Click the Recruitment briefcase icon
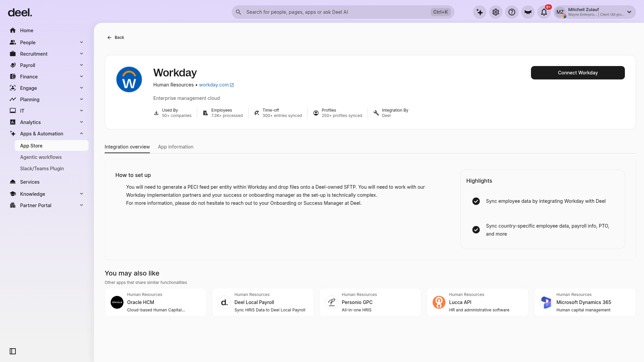This screenshot has height=362, width=644. [x=13, y=54]
